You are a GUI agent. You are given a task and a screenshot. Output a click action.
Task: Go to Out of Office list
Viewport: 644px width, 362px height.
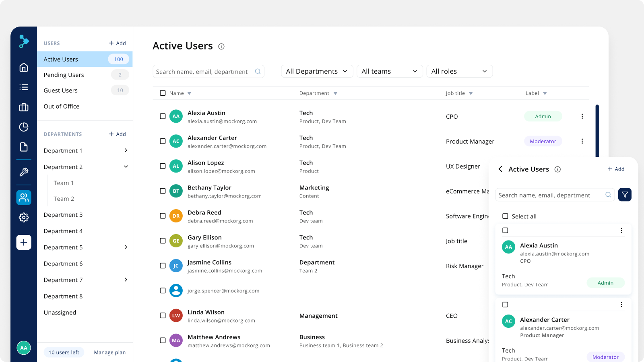[62, 106]
